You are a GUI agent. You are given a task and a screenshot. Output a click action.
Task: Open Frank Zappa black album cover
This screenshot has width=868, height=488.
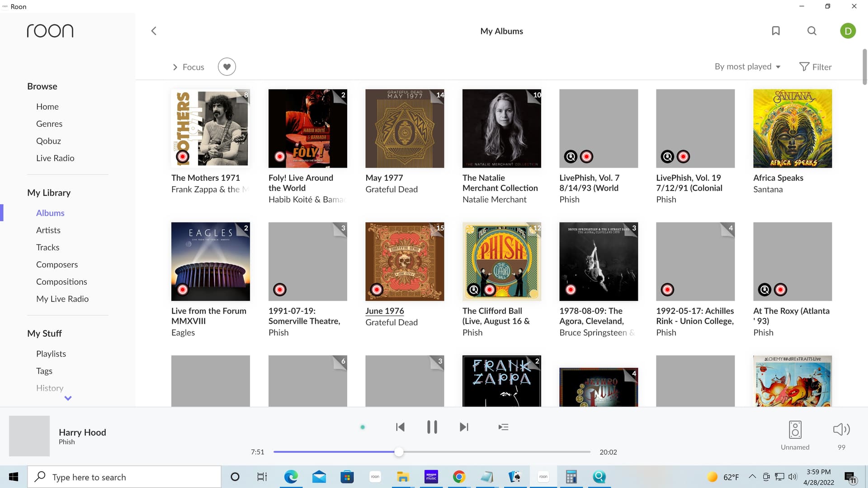pyautogui.click(x=502, y=381)
